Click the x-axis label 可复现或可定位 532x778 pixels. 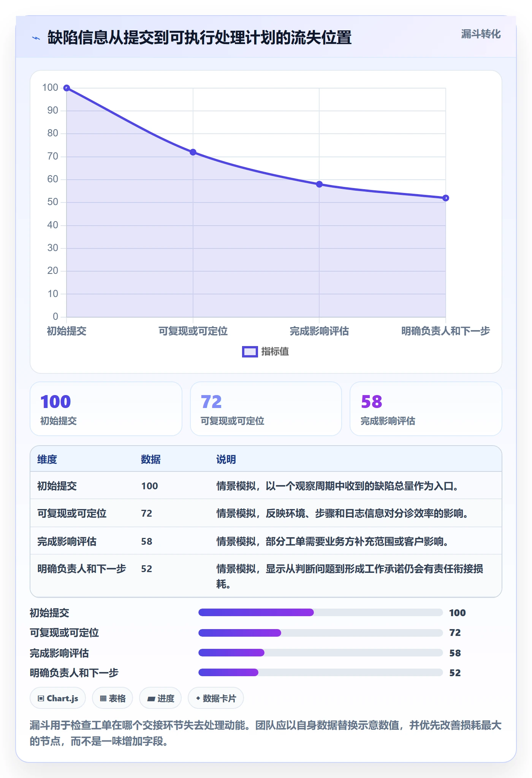click(x=193, y=331)
